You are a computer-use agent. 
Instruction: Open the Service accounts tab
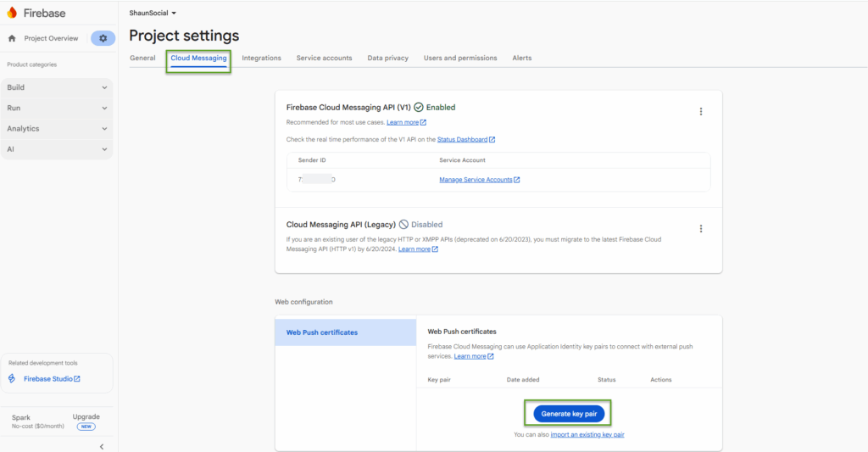coord(324,59)
